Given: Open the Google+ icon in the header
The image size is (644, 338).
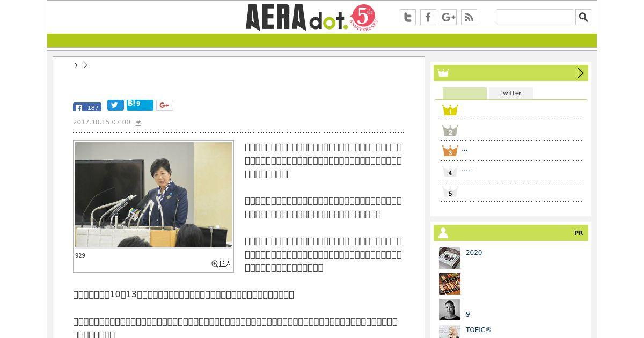Looking at the screenshot, I should coord(449,17).
